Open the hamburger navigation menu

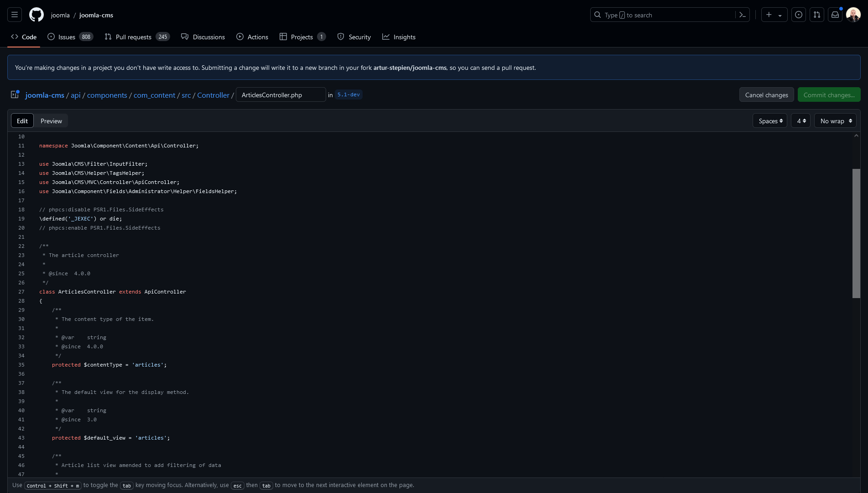(15, 15)
